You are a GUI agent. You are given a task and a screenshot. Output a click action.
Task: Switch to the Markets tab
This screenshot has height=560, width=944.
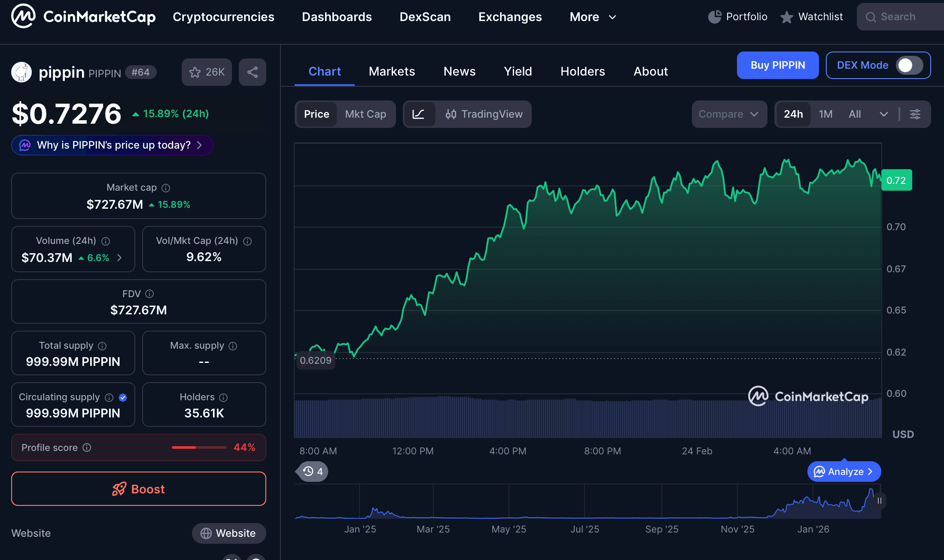point(392,71)
